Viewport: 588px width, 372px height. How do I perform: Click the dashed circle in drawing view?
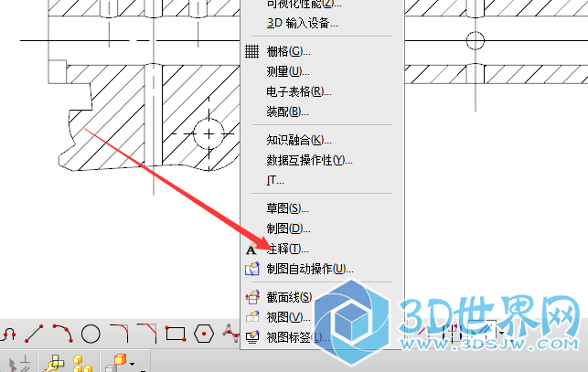coord(208,133)
